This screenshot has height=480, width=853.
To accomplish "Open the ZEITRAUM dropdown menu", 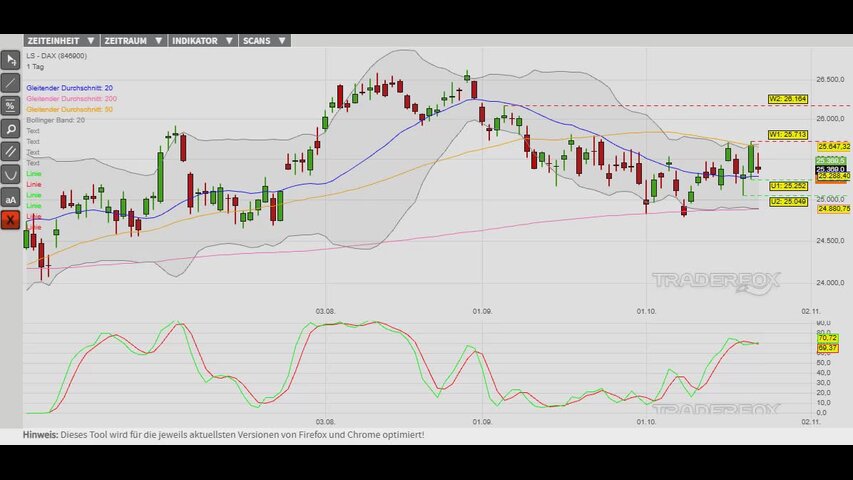I will pyautogui.click(x=133, y=41).
